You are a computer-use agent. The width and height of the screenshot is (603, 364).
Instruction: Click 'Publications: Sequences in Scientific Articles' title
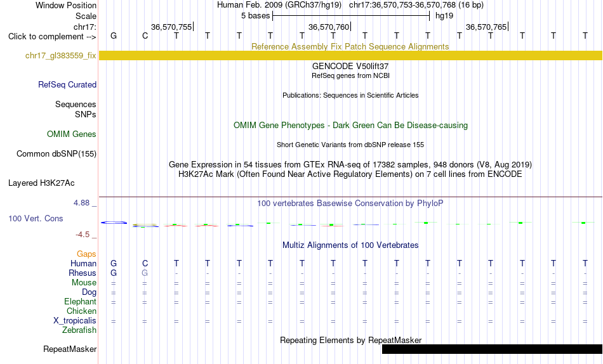pyautogui.click(x=350, y=95)
